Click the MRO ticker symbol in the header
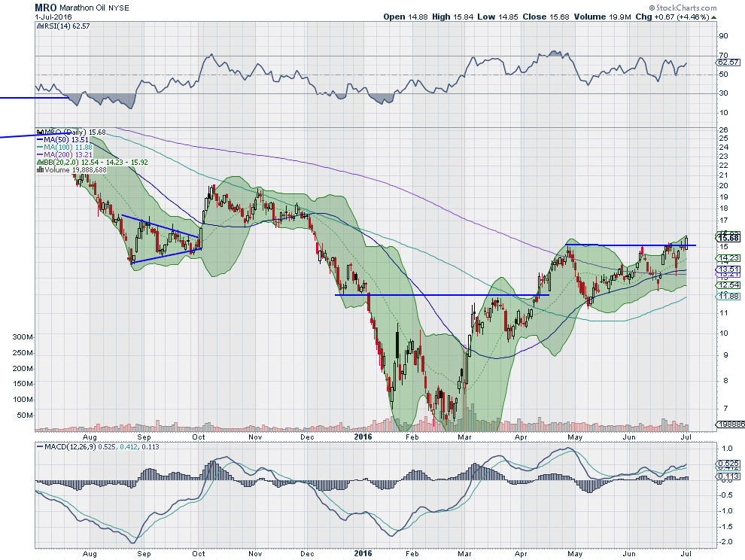Screen dimensions: 745x560 [x=46, y=8]
